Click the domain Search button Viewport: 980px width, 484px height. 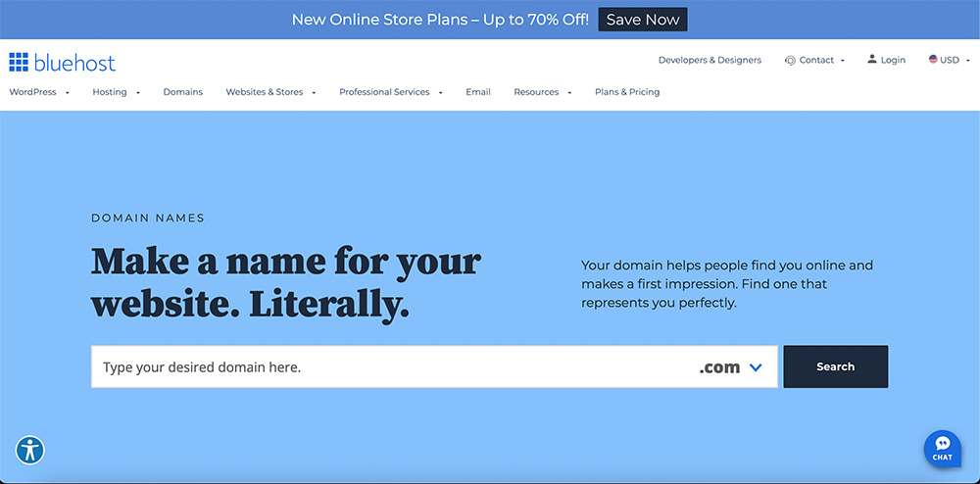pyautogui.click(x=836, y=366)
